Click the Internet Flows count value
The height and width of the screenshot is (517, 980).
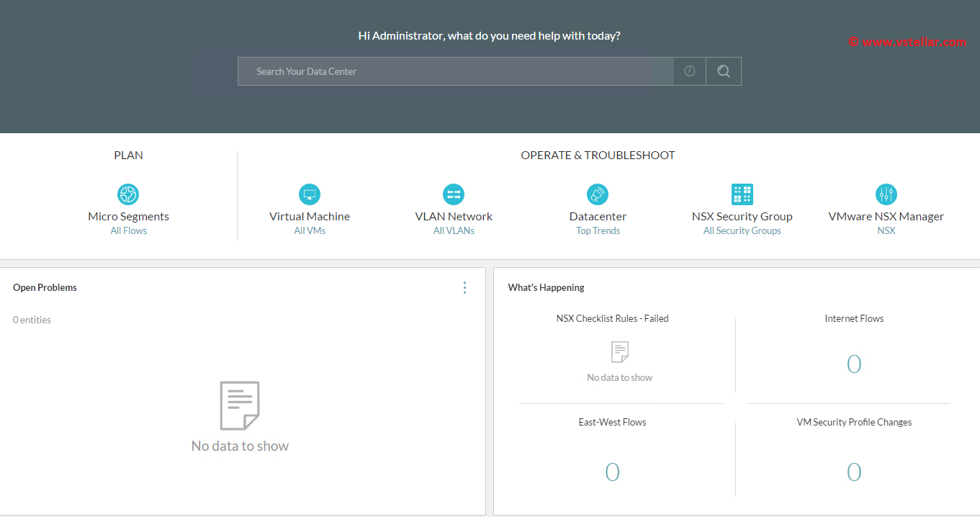point(854,364)
